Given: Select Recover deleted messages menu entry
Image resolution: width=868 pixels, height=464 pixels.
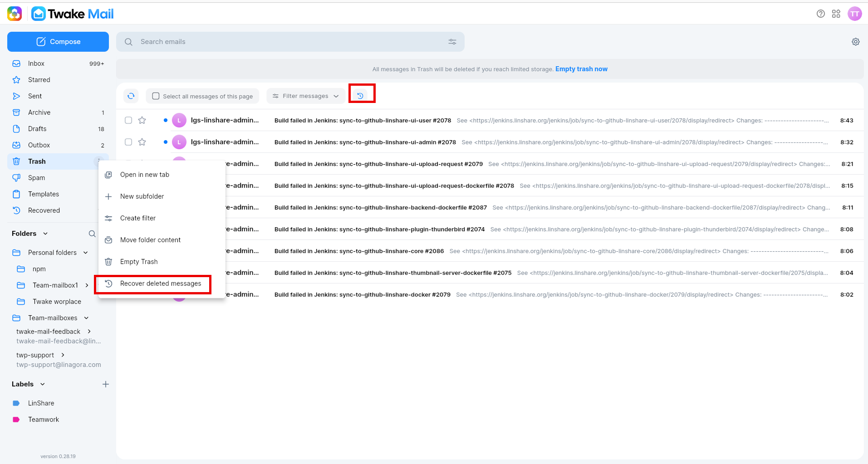Looking at the screenshot, I should coord(162,283).
